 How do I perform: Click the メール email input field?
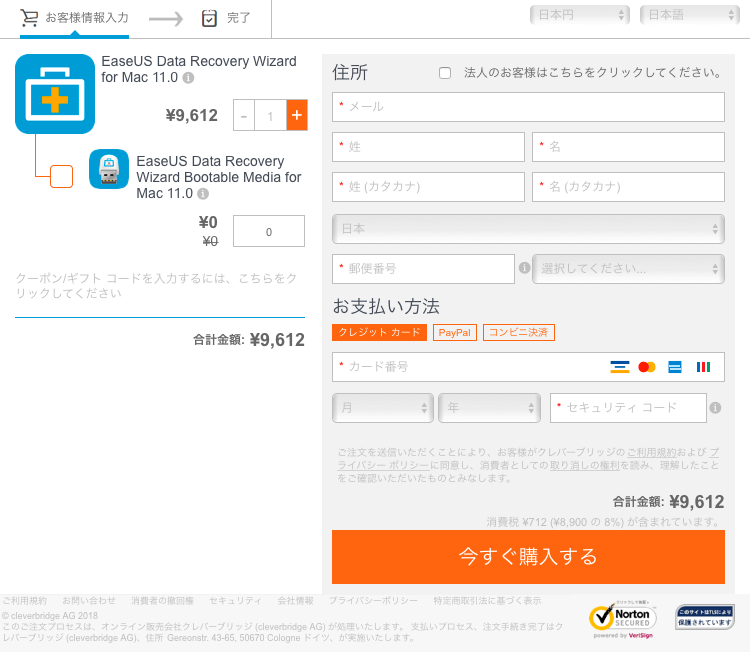click(x=528, y=107)
